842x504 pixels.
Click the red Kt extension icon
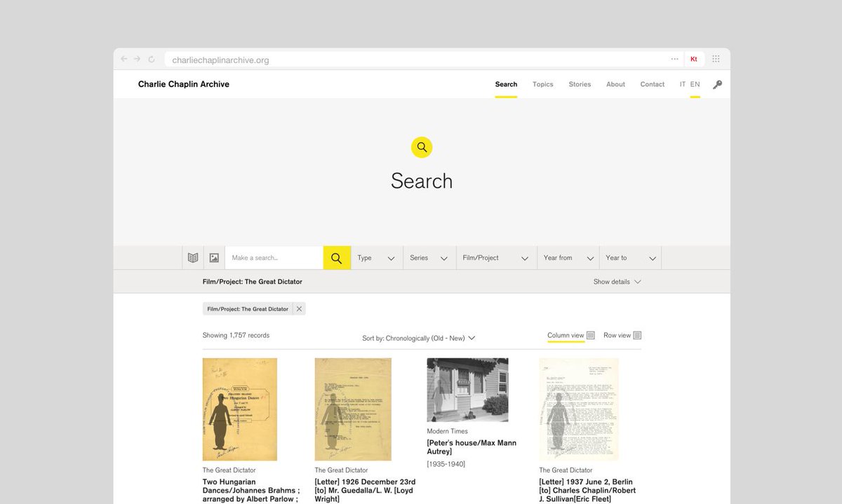[x=694, y=60]
